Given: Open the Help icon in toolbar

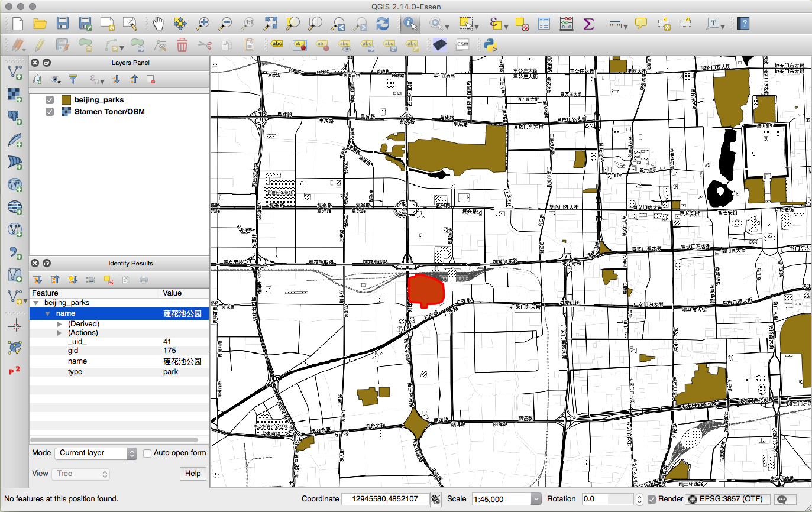Looking at the screenshot, I should (743, 24).
